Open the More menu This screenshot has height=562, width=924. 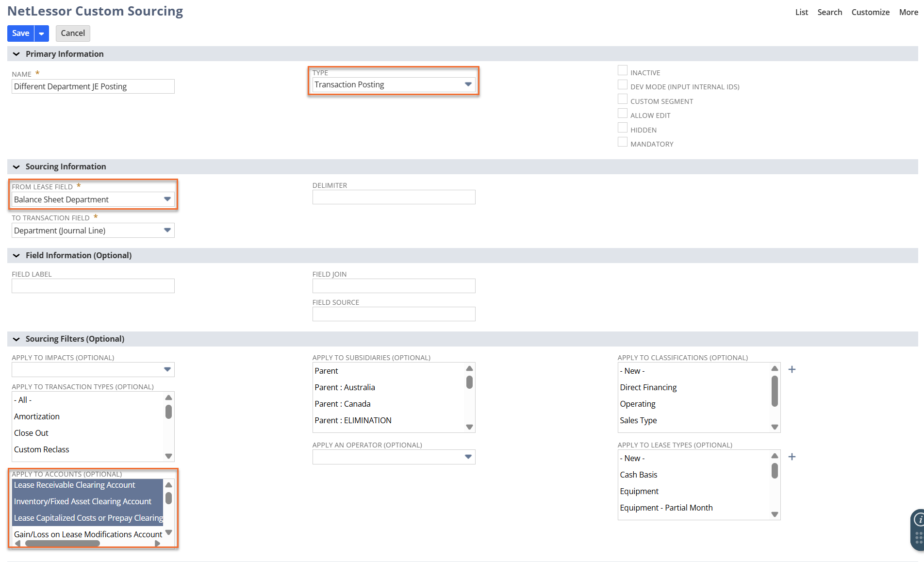tap(908, 12)
